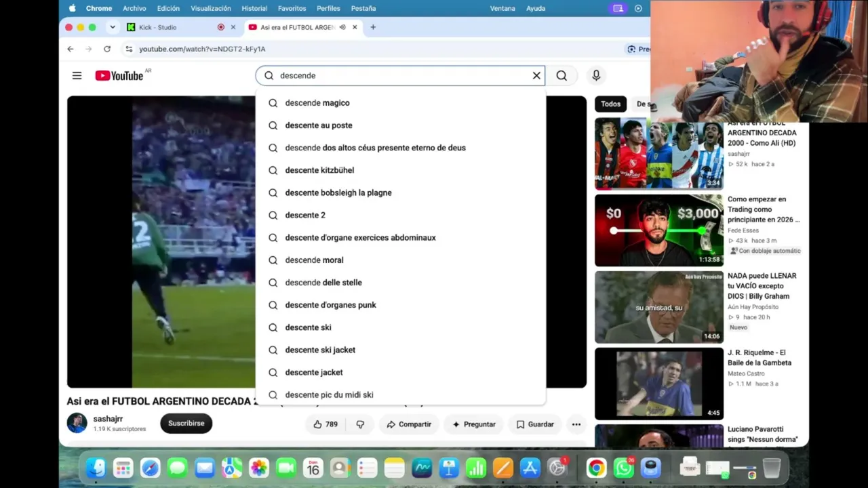Open the Apple menu
Viewport: 868px width, 488px height.
[x=73, y=8]
